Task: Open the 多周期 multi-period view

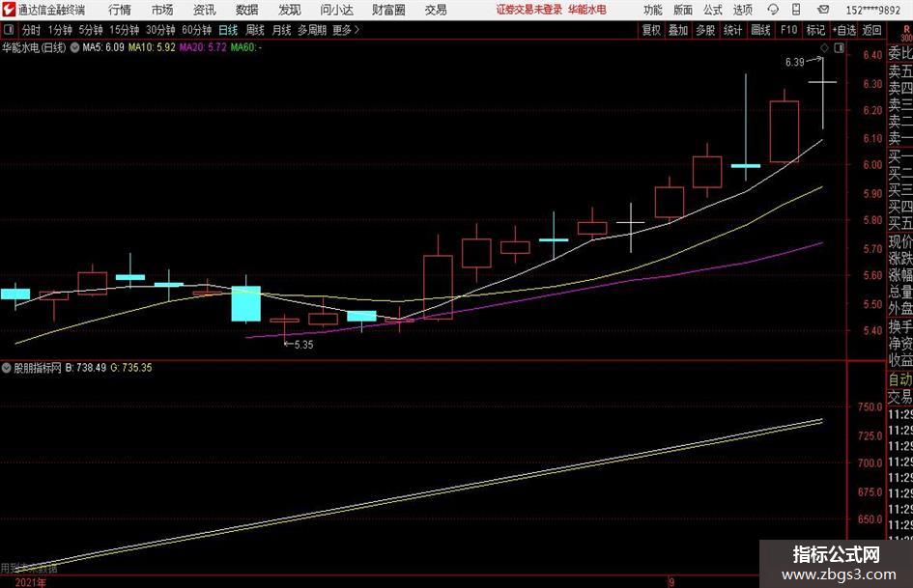Action: click(x=312, y=30)
